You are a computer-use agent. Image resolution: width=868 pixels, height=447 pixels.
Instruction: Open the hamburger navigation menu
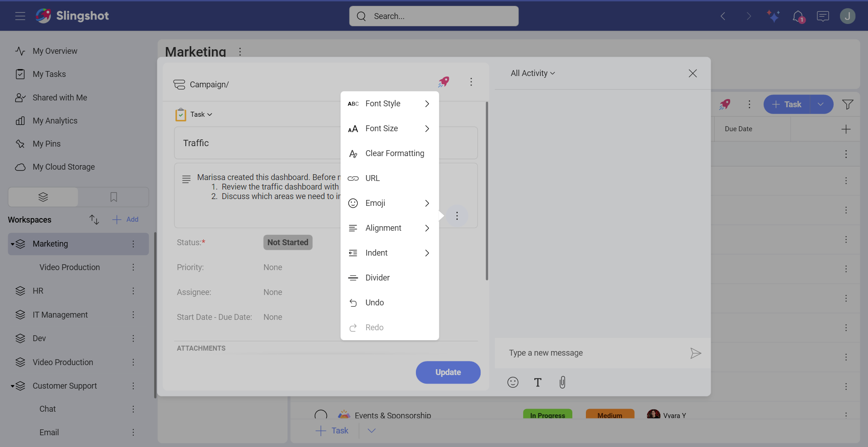pyautogui.click(x=20, y=16)
